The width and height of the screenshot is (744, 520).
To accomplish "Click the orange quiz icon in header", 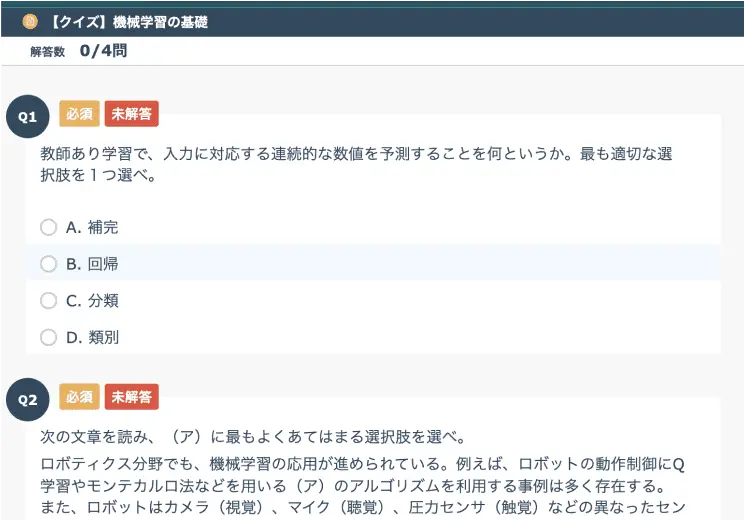I will [x=30, y=21].
